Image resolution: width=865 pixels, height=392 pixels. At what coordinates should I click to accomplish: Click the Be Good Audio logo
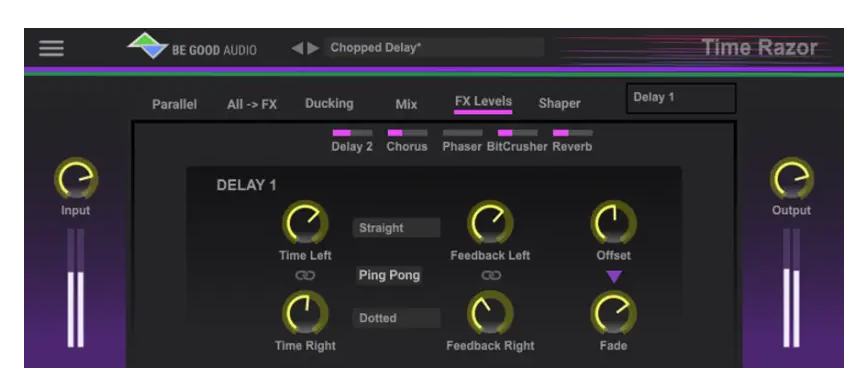tap(192, 46)
